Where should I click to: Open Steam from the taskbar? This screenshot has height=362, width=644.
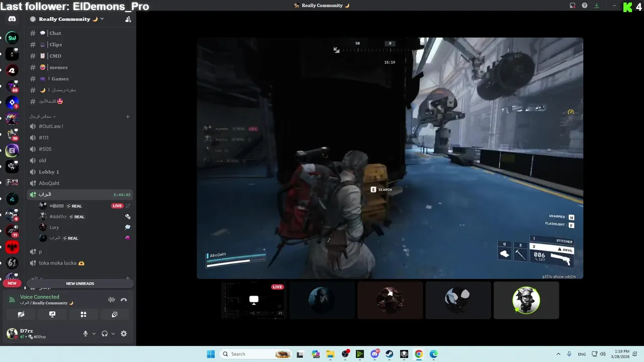coord(389,354)
